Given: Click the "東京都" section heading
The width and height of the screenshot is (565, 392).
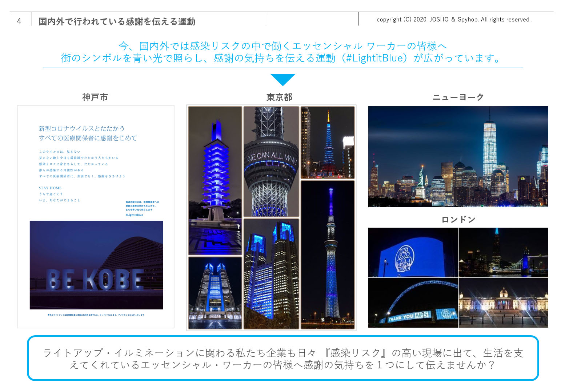Looking at the screenshot, I should click(279, 97).
